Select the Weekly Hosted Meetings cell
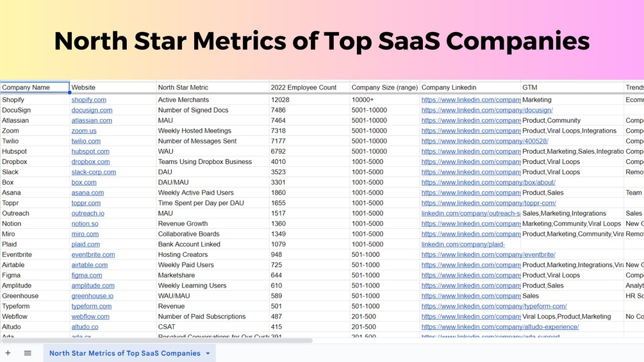This screenshot has width=644, height=362. click(213, 131)
